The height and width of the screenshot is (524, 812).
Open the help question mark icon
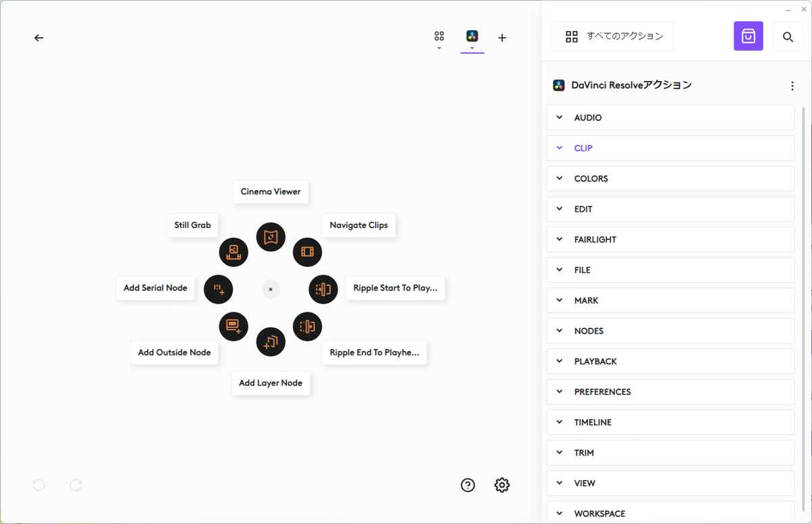(468, 485)
